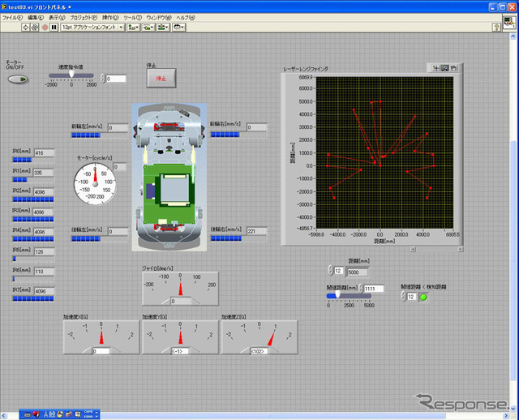Click the 加速度Y meter value field
The width and height of the screenshot is (519, 420).
point(180,351)
